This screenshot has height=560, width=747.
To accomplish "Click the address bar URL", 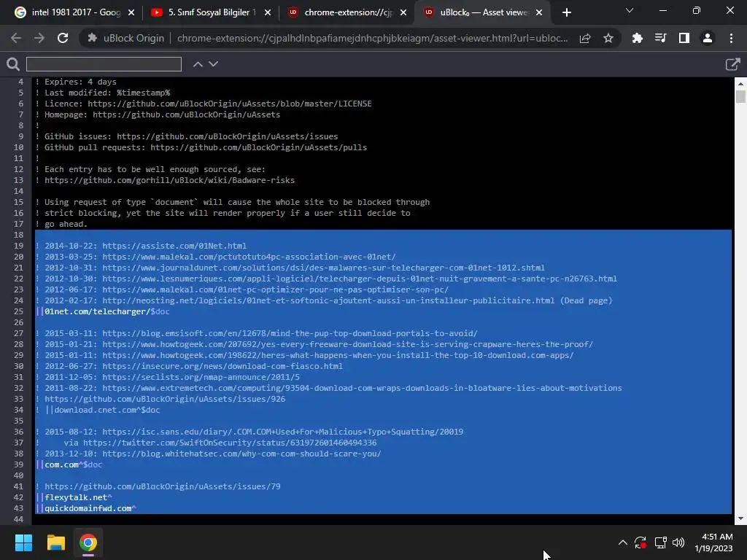I will (x=372, y=38).
